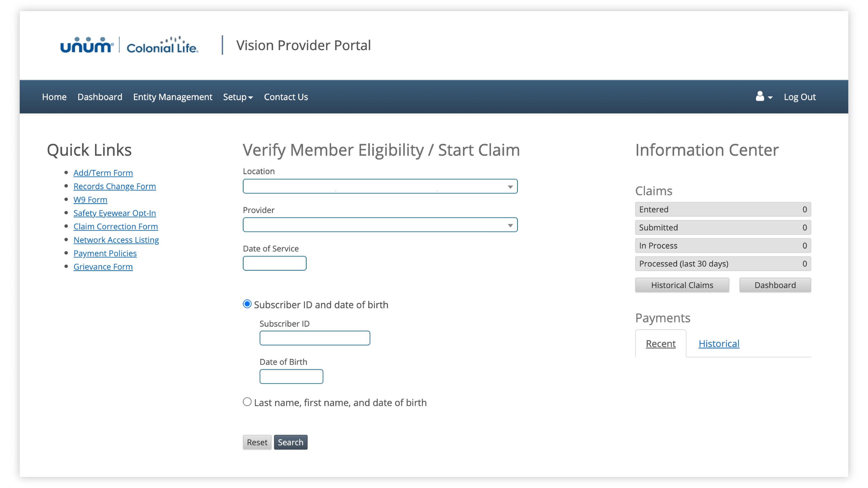Open the Contact Us page
The image size is (868, 488).
click(286, 97)
